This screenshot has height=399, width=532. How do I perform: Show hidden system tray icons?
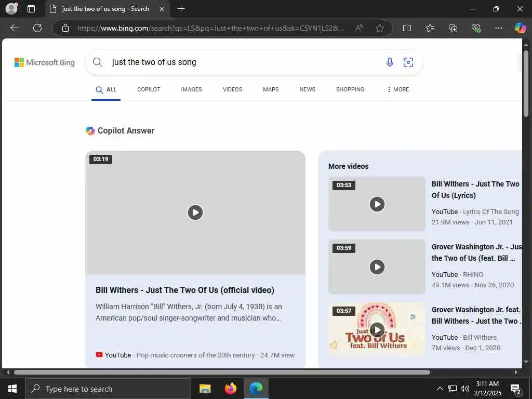click(440, 389)
